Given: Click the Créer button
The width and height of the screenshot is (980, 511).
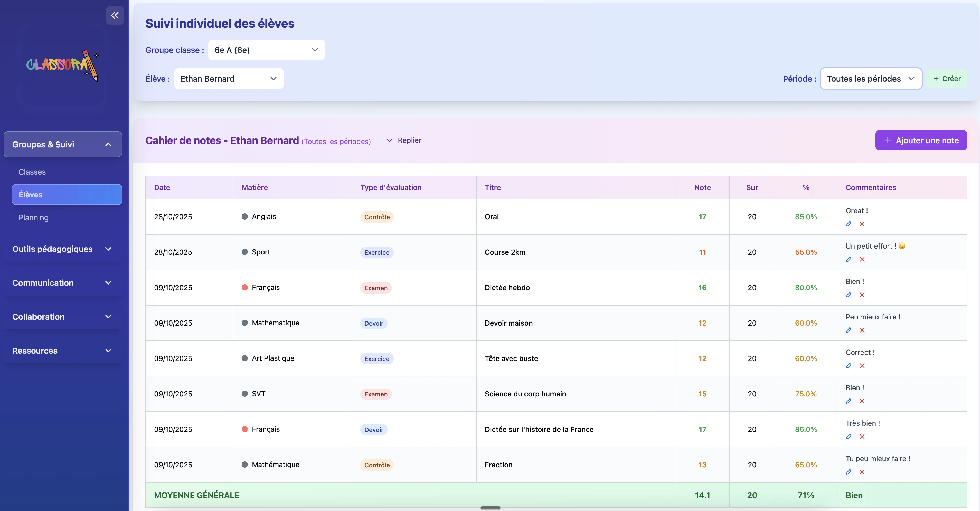Looking at the screenshot, I should pyautogui.click(x=947, y=79).
